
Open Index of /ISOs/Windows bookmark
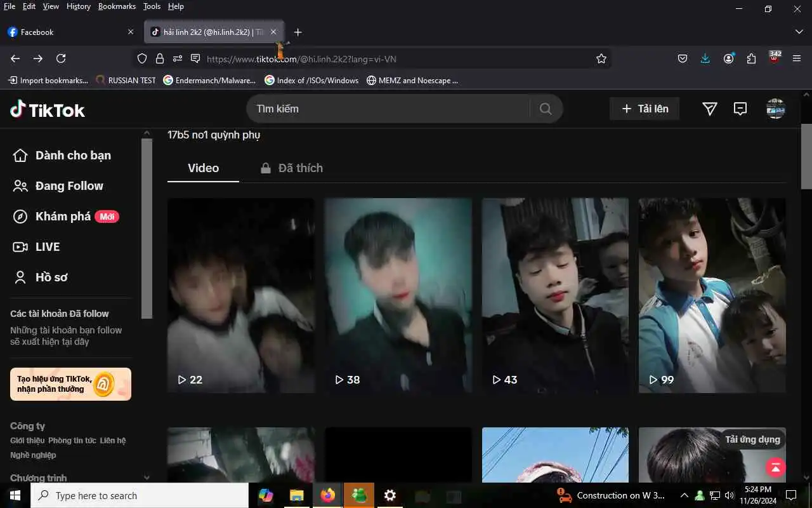click(311, 81)
